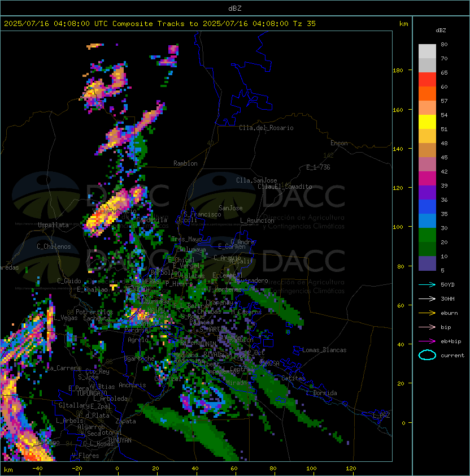470x476 pixels.
Task: Pick the magenta 39-42 dBZ legend swatch
Action: (427, 179)
